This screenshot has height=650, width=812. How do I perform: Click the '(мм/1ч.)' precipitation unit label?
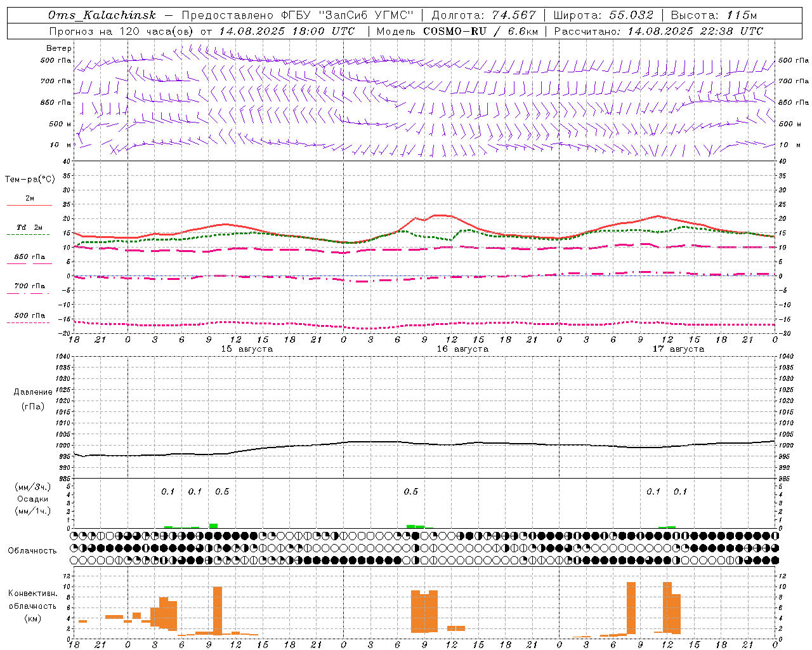tap(33, 511)
